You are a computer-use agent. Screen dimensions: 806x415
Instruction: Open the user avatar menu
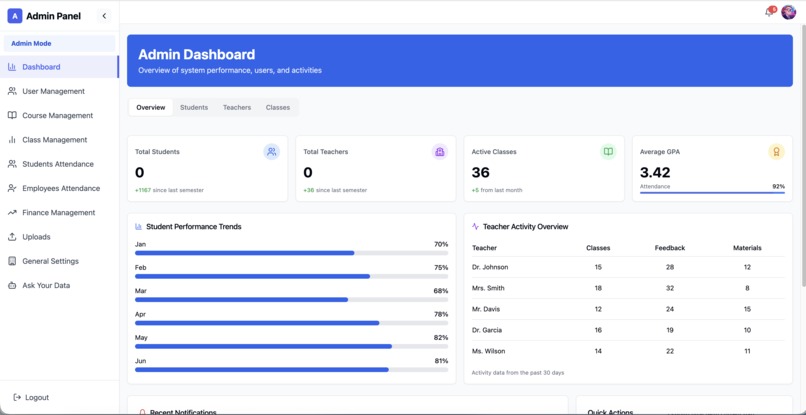(x=789, y=12)
